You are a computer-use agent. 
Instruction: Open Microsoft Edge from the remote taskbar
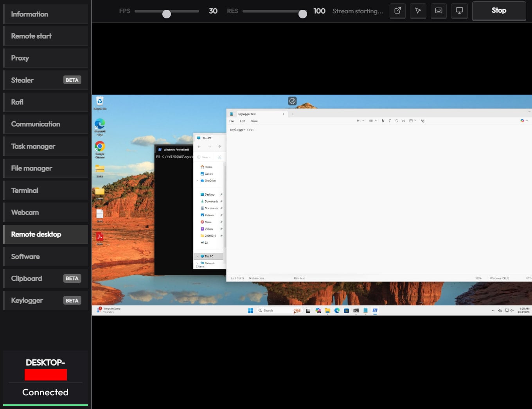tap(337, 310)
